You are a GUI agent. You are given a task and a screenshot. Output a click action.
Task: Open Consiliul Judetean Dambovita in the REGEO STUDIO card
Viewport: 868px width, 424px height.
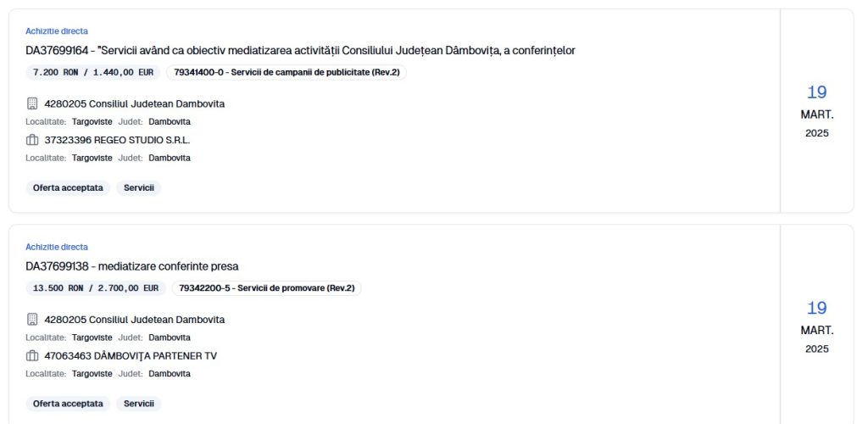tap(134, 103)
